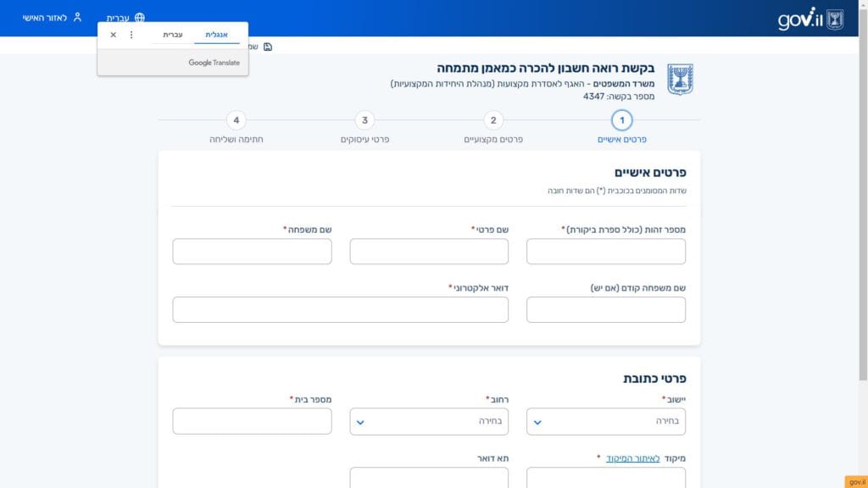Open the עברית language selector in header
Screen dimensions: 868x488
point(118,18)
